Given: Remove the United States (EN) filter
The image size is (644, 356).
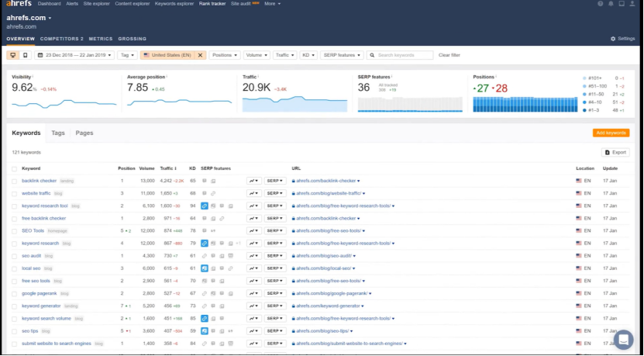Looking at the screenshot, I should 200,55.
